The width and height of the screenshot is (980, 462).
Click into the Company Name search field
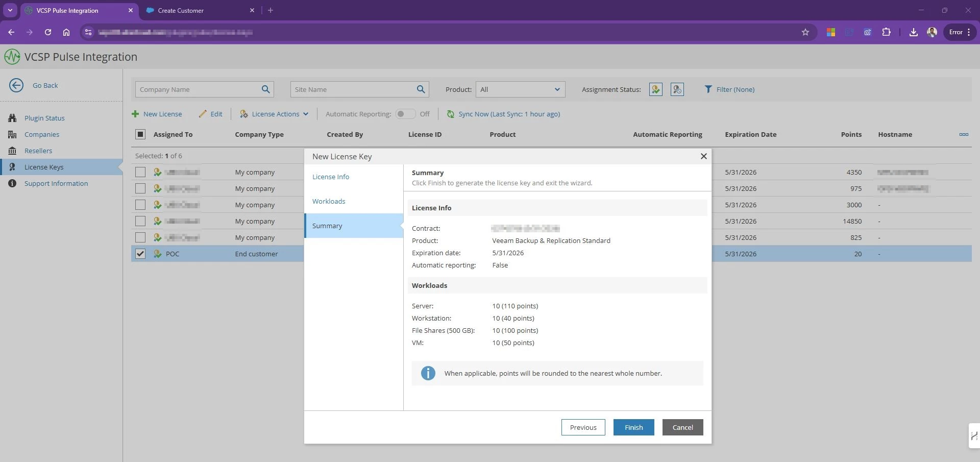(197, 89)
